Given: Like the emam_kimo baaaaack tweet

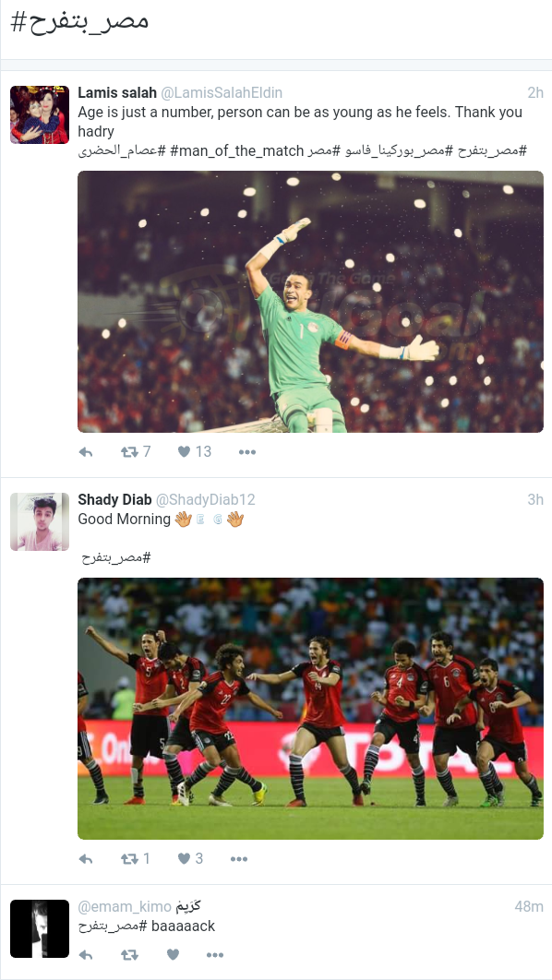Looking at the screenshot, I should [x=174, y=954].
